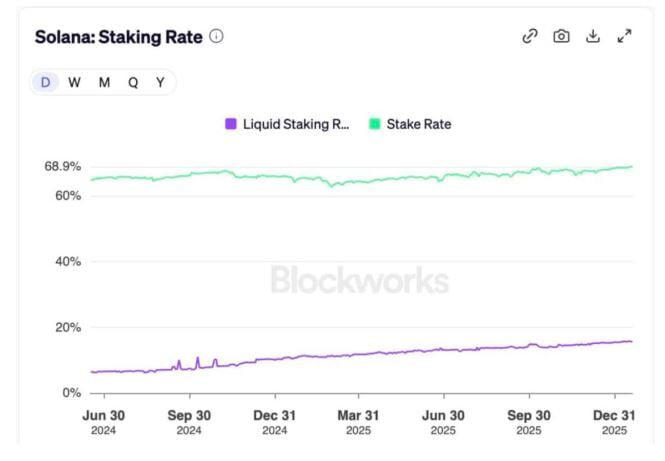The height and width of the screenshot is (461, 665).
Task: Click the 68.9% value label
Action: tap(62, 166)
